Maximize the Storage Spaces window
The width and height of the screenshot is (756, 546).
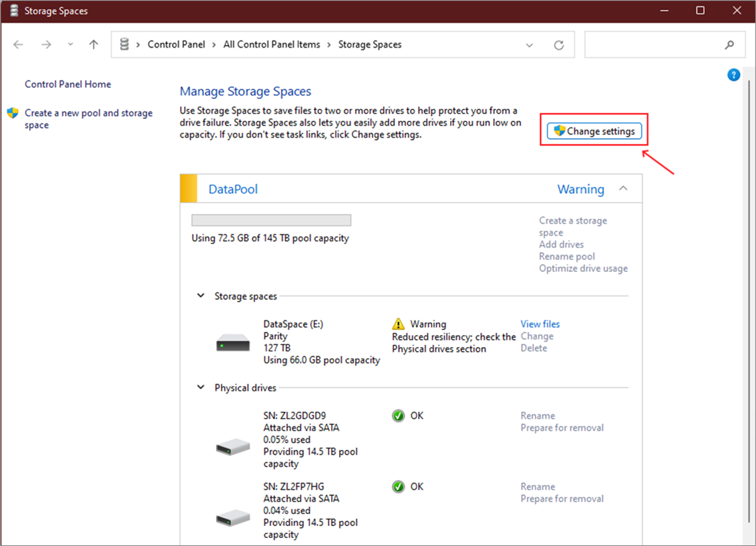click(700, 11)
